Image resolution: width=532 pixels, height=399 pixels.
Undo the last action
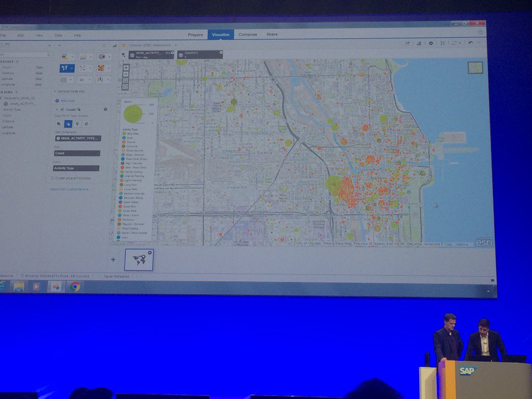pyautogui.click(x=471, y=43)
